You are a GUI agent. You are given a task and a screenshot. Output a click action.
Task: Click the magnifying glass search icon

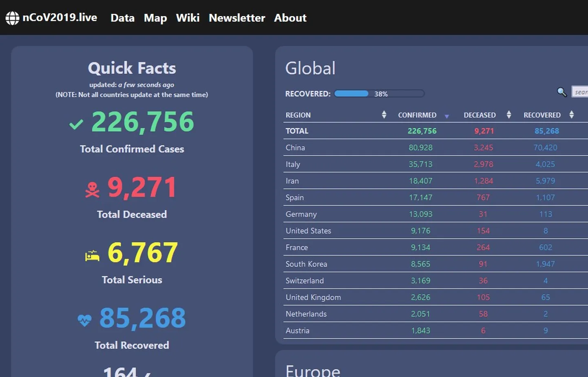coord(562,92)
